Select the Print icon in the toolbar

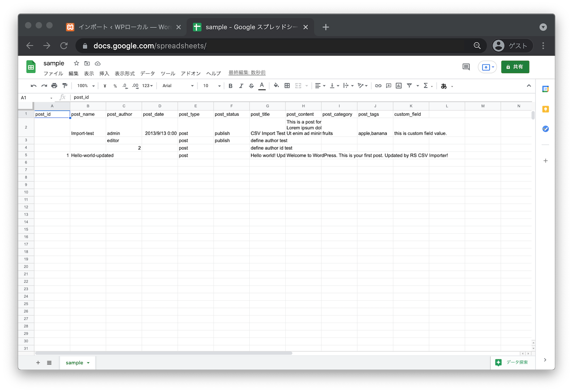coord(54,85)
